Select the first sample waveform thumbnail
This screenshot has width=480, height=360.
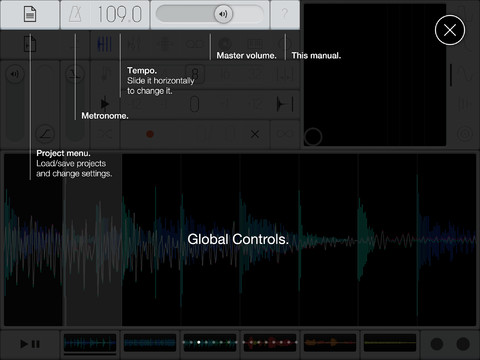(90, 343)
